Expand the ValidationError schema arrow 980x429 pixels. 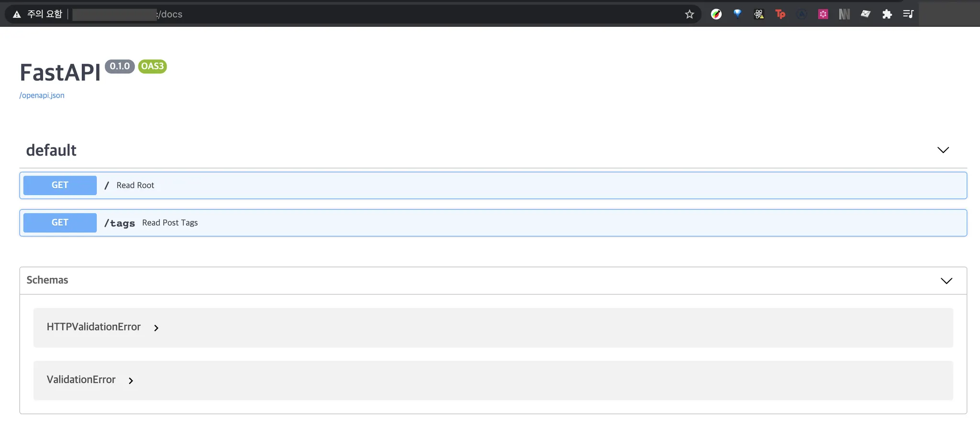[131, 381]
